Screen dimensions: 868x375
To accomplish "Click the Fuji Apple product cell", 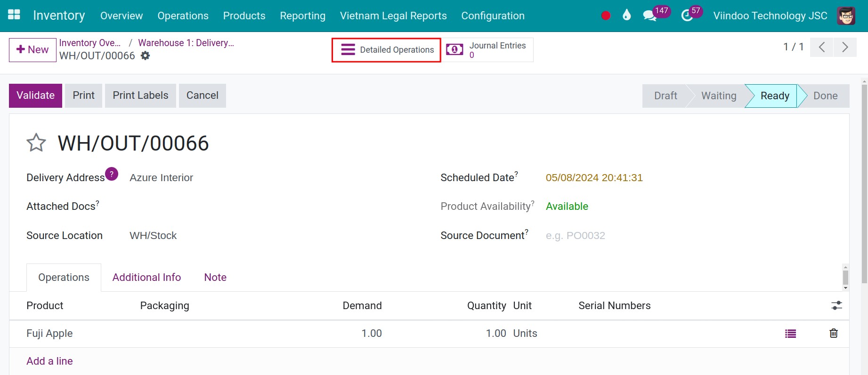I will coord(49,334).
